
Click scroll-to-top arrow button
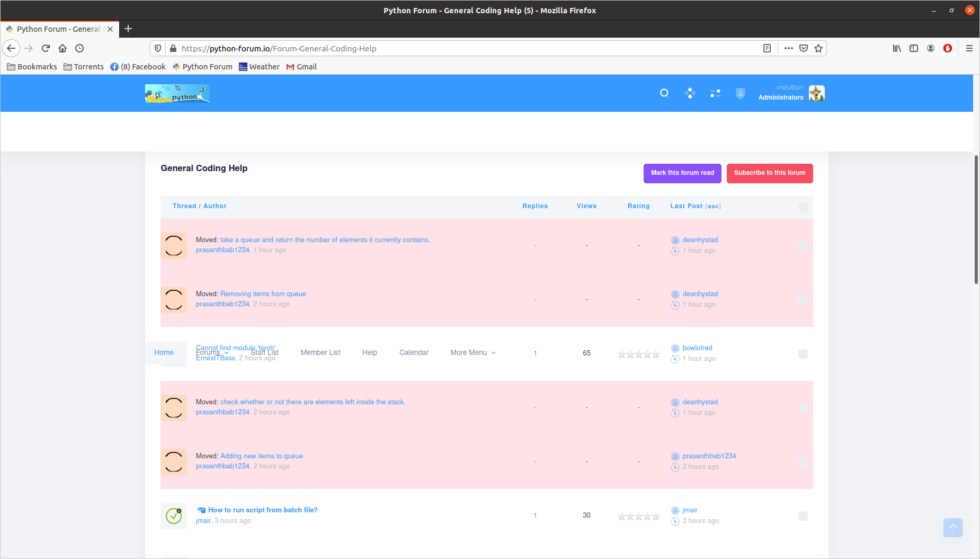[x=952, y=527]
